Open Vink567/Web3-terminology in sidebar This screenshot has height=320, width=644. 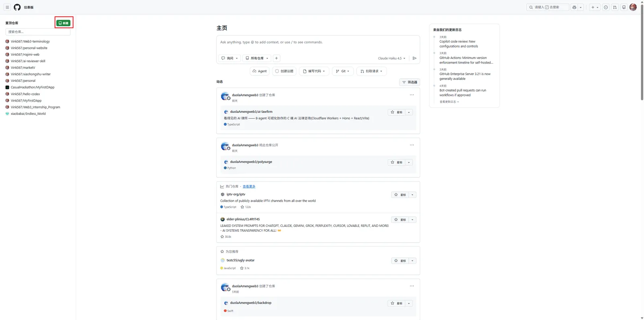(x=30, y=42)
